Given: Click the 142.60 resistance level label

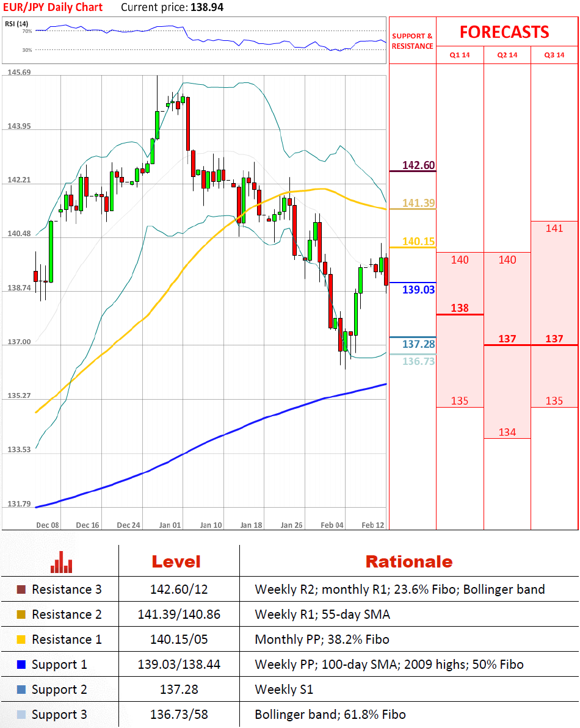Looking at the screenshot, I should coord(418,165).
